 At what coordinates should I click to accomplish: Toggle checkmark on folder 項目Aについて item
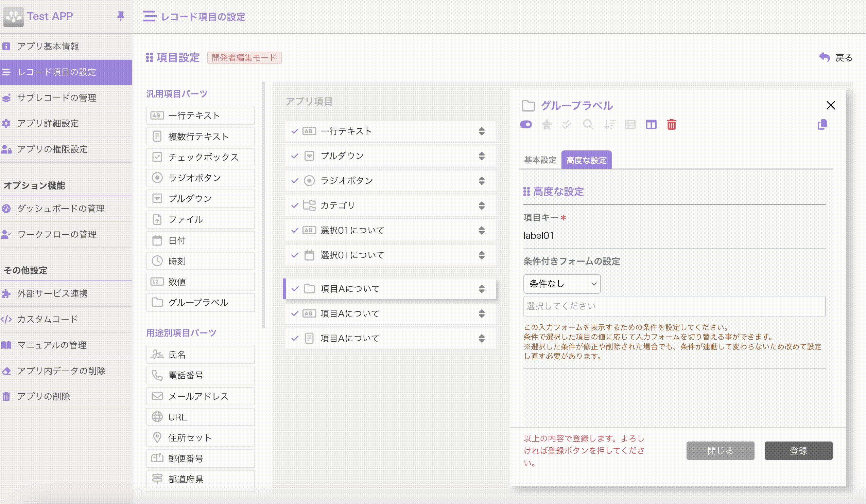coord(295,289)
